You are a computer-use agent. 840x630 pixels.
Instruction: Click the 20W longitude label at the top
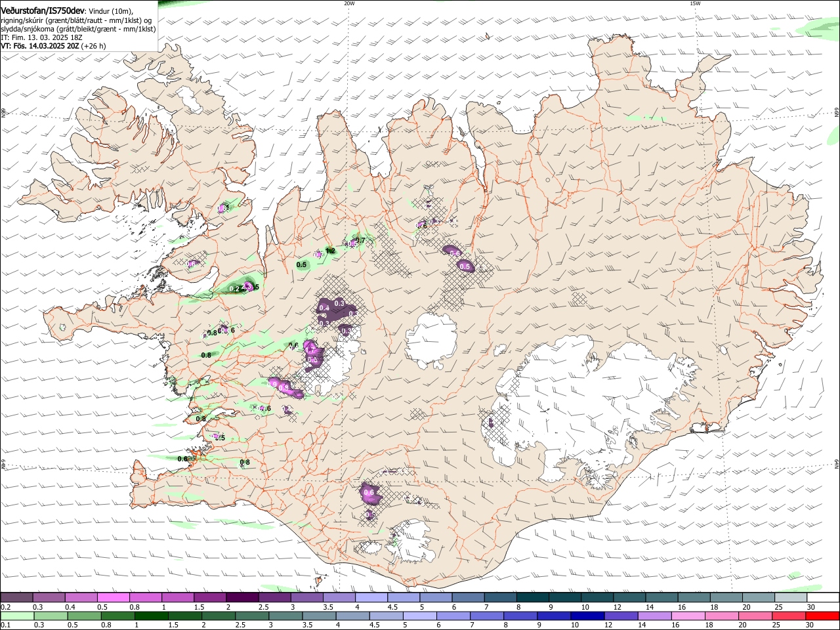[349, 3]
